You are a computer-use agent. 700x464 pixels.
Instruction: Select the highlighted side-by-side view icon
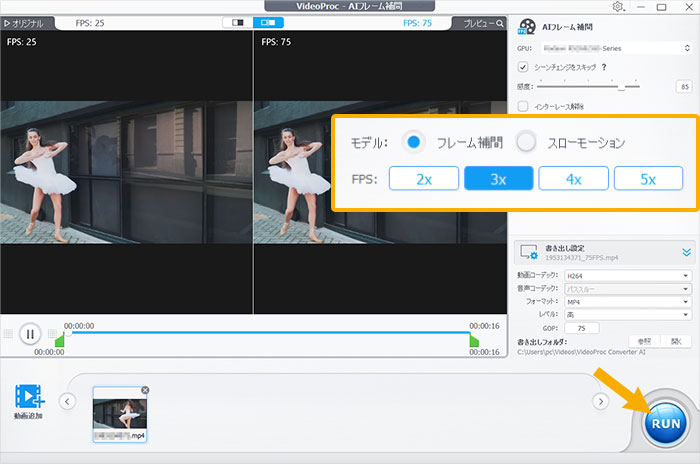pos(269,21)
